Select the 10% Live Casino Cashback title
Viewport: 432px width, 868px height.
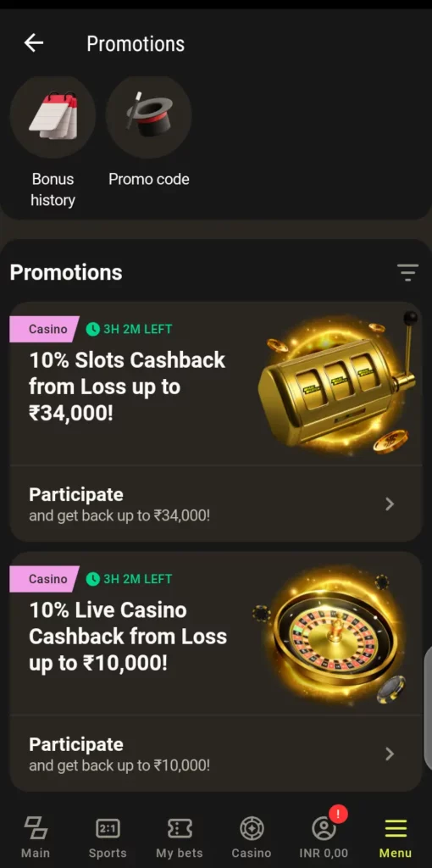128,636
